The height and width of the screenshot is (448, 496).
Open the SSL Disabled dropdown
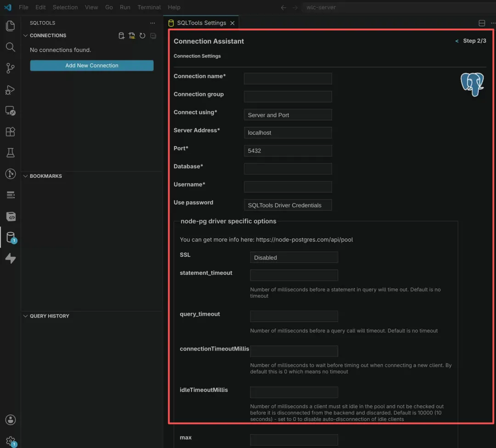click(x=294, y=257)
